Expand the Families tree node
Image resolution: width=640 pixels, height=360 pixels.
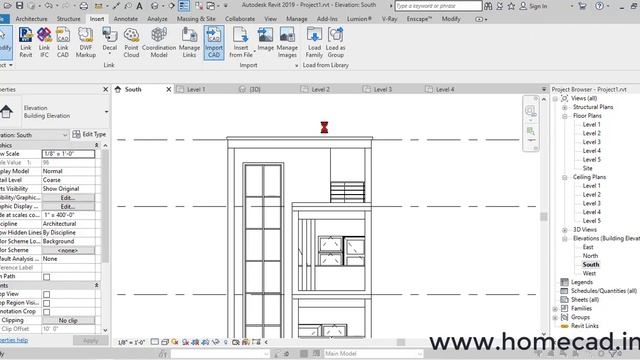(x=555, y=309)
